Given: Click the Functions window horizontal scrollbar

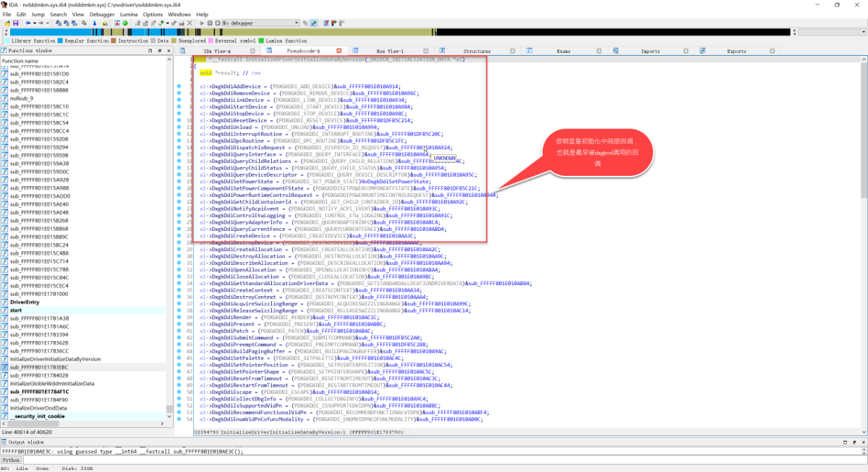Looking at the screenshot, I should [x=82, y=424].
